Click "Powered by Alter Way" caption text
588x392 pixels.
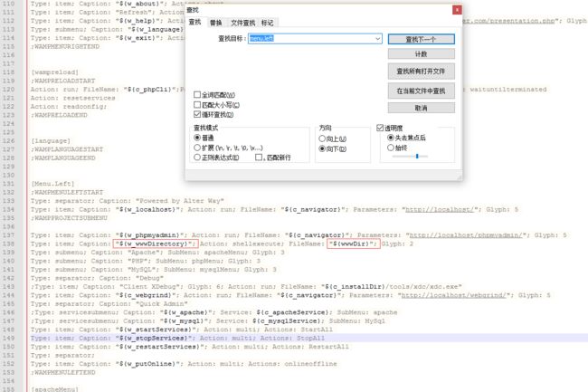[180, 201]
